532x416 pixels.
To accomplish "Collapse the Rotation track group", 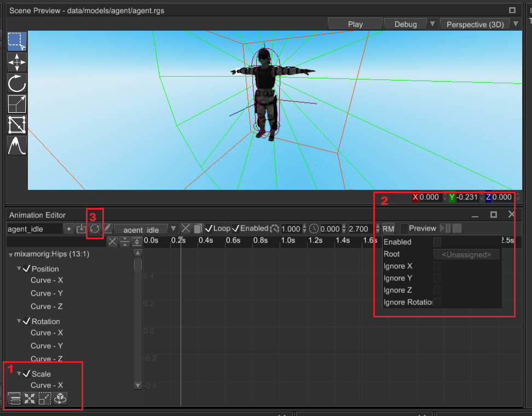I will 19,321.
